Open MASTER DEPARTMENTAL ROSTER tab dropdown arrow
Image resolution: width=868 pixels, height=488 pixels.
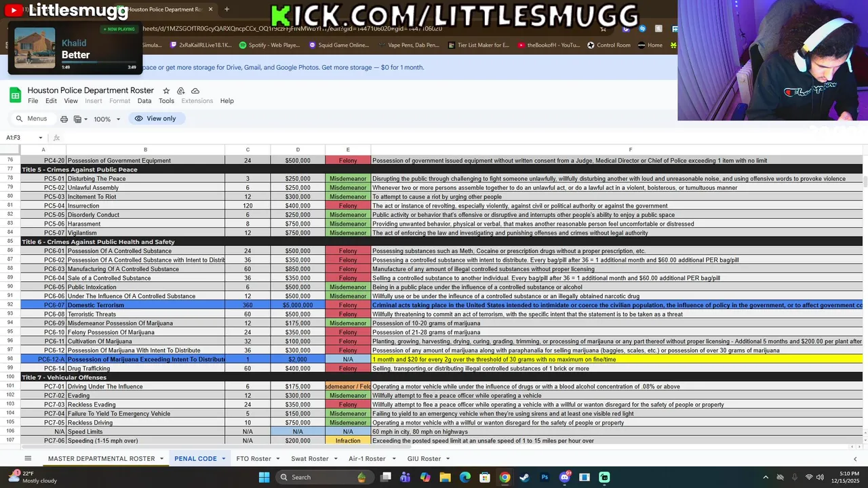161,459
